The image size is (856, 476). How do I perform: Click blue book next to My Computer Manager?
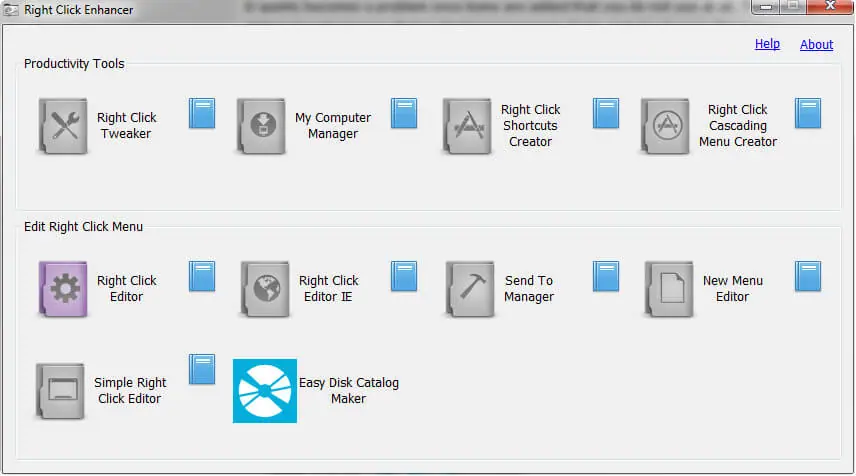[404, 114]
